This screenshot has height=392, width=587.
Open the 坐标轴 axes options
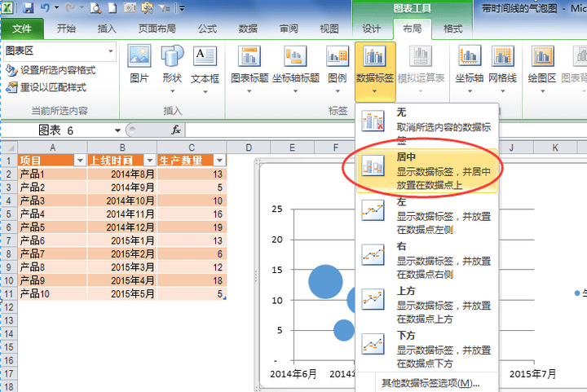(470, 68)
